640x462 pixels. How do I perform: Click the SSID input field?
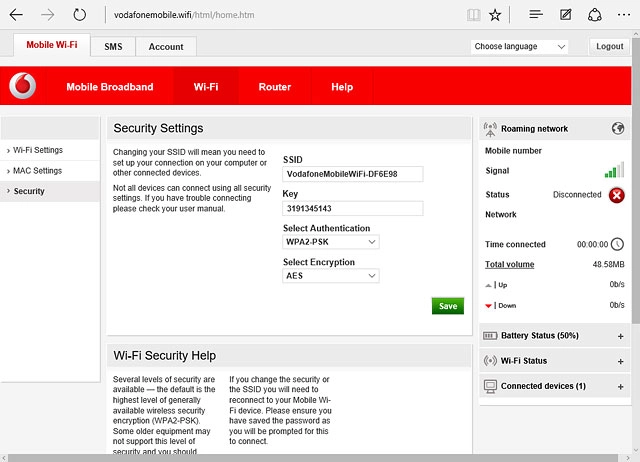[x=353, y=174]
